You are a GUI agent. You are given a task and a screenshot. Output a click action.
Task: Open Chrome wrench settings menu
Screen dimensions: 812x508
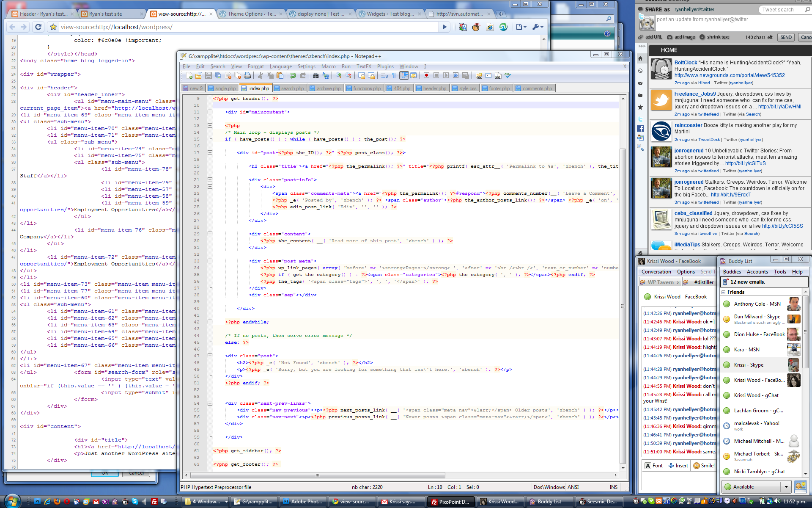pyautogui.click(x=538, y=27)
